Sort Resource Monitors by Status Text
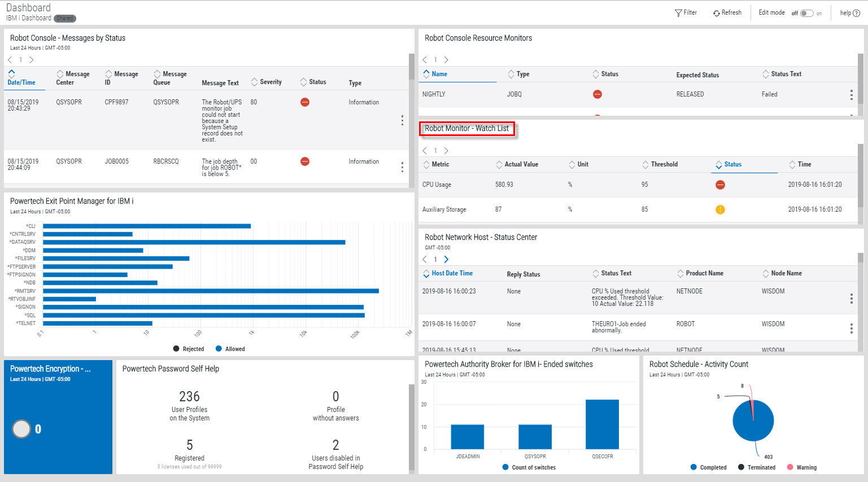The height and width of the screenshot is (482, 868). pyautogui.click(x=782, y=74)
